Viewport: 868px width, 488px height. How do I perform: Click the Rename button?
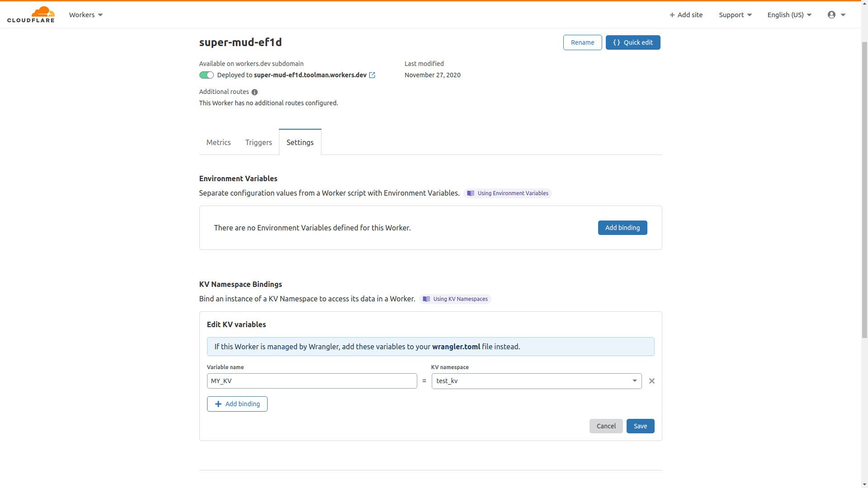(582, 42)
